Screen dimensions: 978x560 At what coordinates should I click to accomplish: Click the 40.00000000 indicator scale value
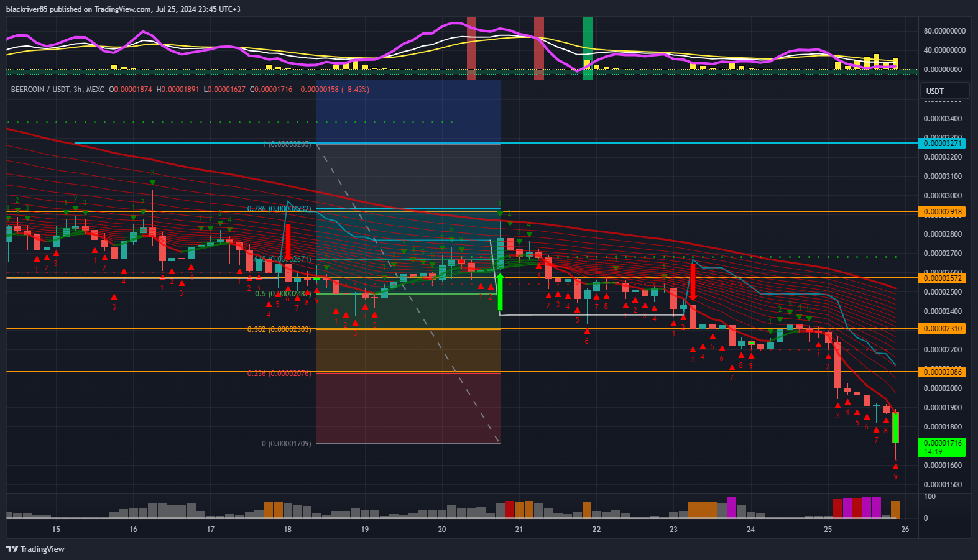[944, 50]
